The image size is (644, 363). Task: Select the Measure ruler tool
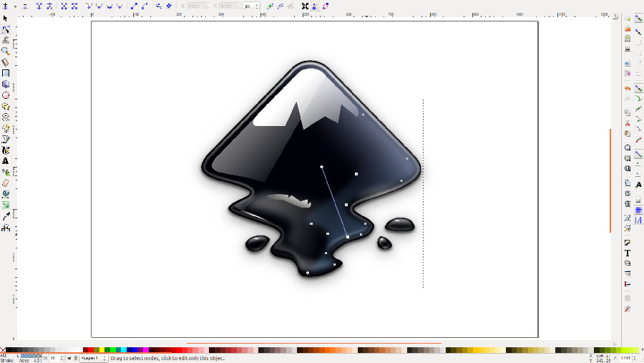(5, 62)
